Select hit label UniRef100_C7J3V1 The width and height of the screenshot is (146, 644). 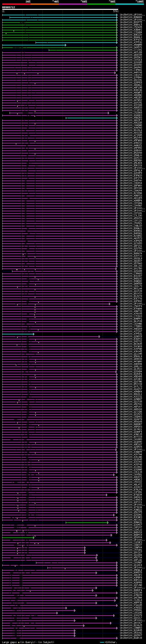(131, 50)
